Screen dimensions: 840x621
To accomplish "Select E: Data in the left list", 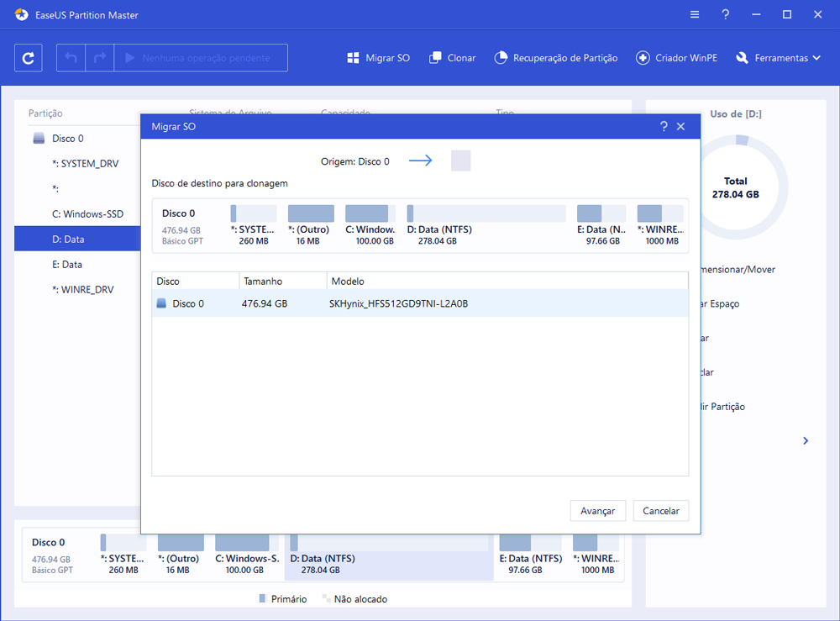I will click(x=67, y=264).
